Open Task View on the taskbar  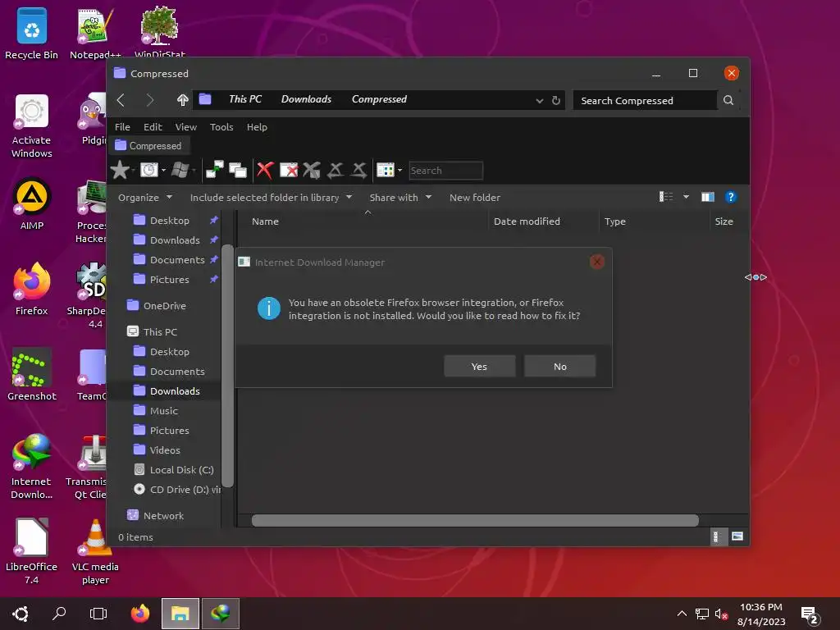coord(98,613)
